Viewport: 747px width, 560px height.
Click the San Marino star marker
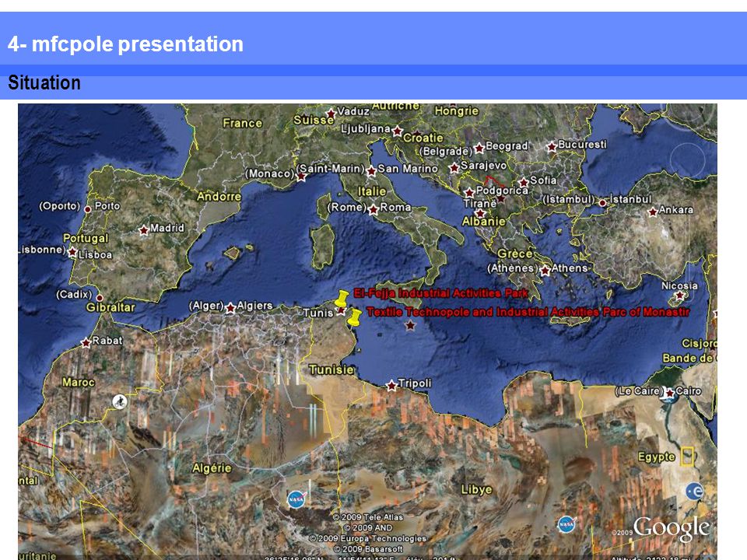coord(372,171)
